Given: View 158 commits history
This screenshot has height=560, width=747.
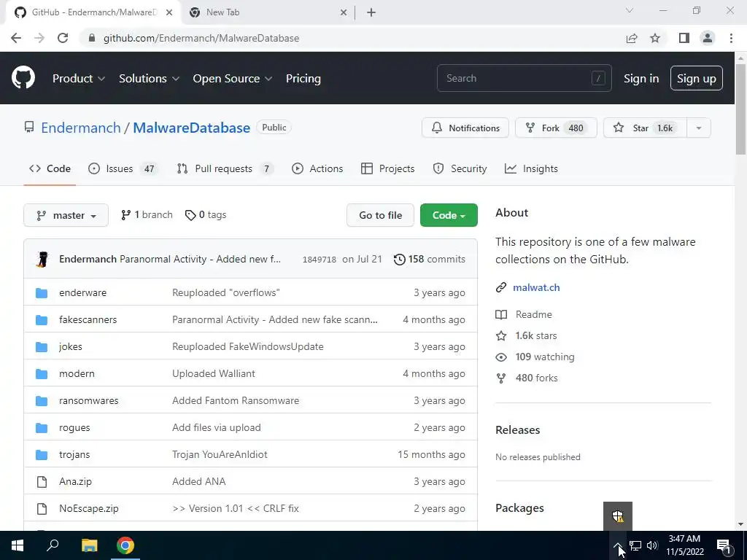Looking at the screenshot, I should click(430, 259).
